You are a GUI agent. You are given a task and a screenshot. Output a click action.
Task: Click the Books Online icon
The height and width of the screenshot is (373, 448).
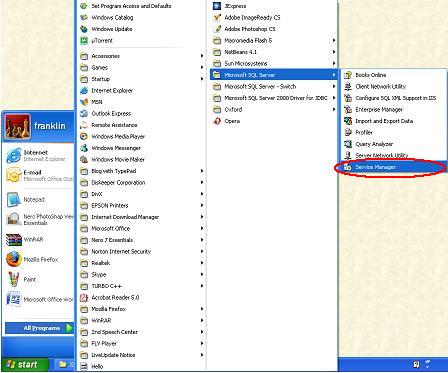pos(348,75)
